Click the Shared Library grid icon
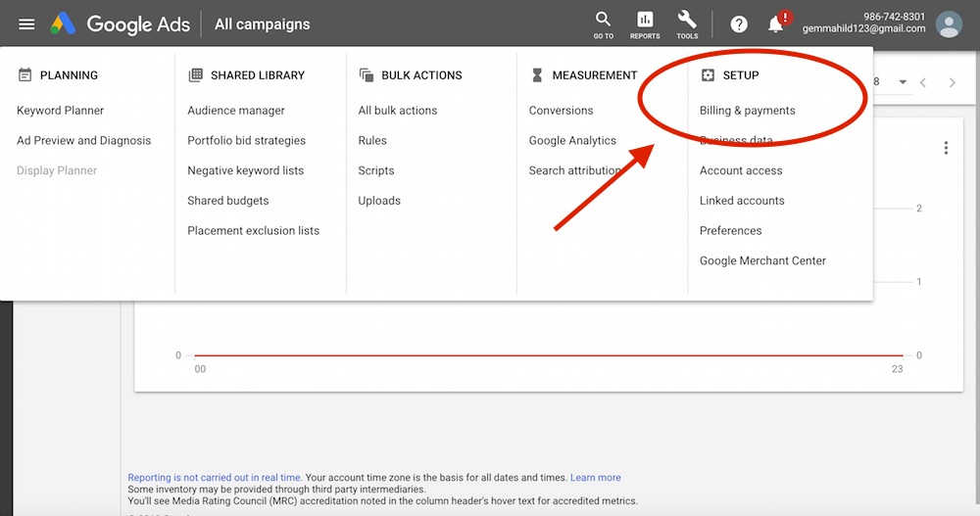980x516 pixels. pyautogui.click(x=196, y=75)
